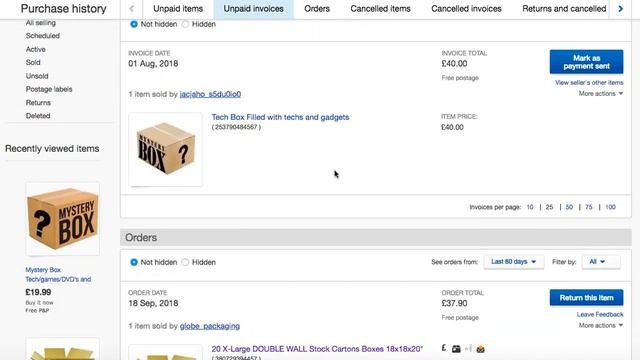The image size is (640, 360).
Task: Open recently viewed Mystery Box image
Action: (62, 219)
